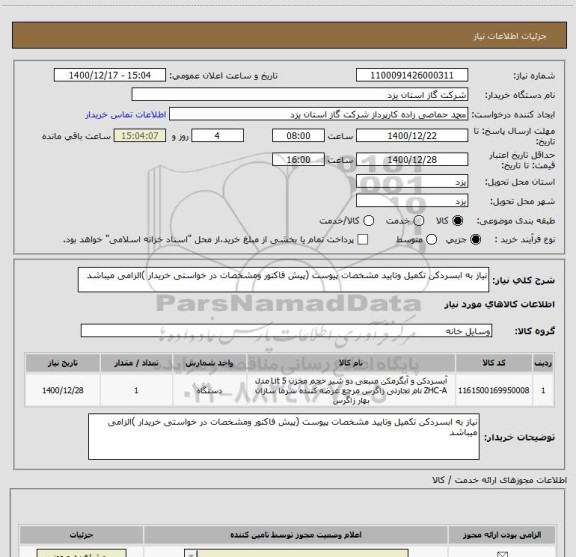576x557 pixels.
Task: Click the واحد شمارش column header
Action: (209, 363)
